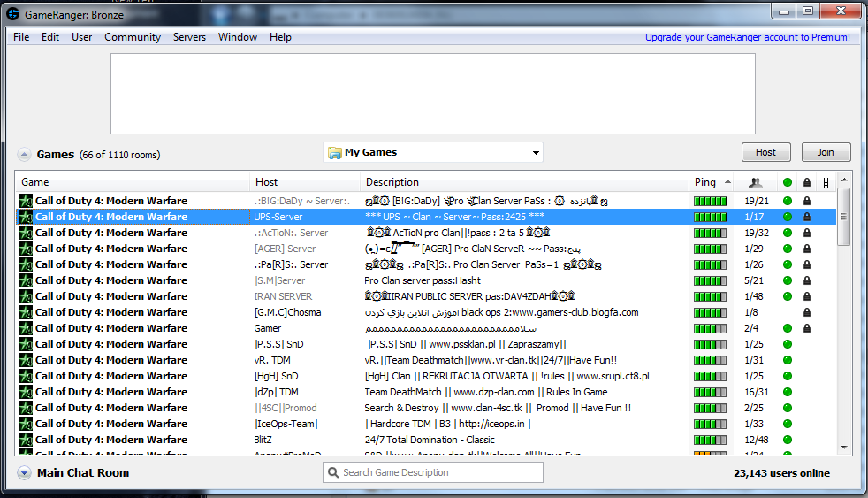This screenshot has height=498, width=868.
Task: Click the GameRanger logo in title bar
Action: [12, 14]
